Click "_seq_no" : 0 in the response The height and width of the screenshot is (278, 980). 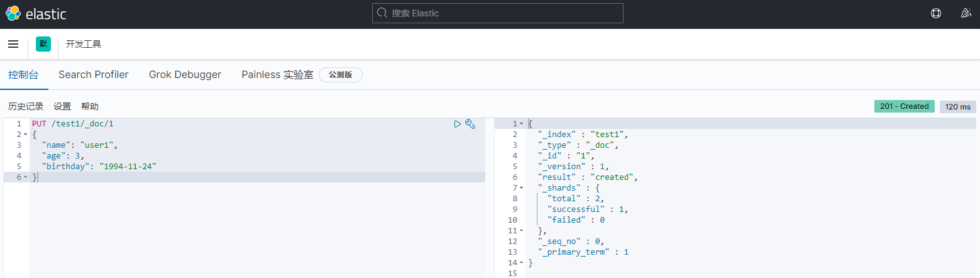tap(571, 242)
